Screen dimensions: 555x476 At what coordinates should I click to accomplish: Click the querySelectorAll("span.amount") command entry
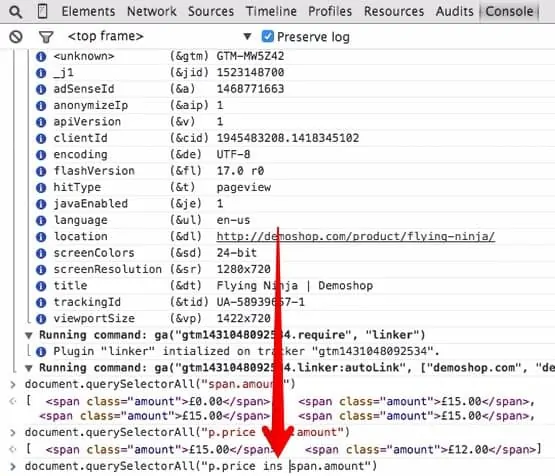160,384
